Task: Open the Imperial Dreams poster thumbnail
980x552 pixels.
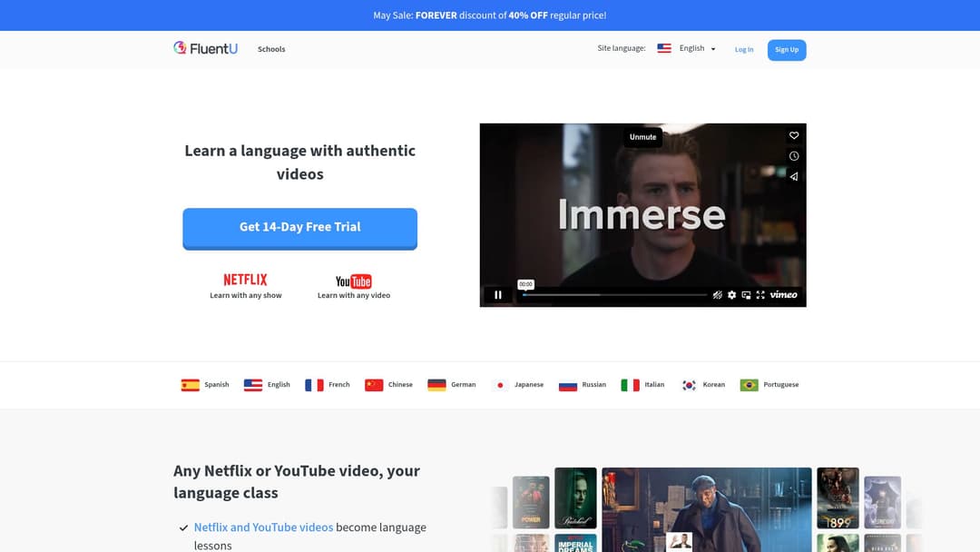Action: click(x=575, y=543)
